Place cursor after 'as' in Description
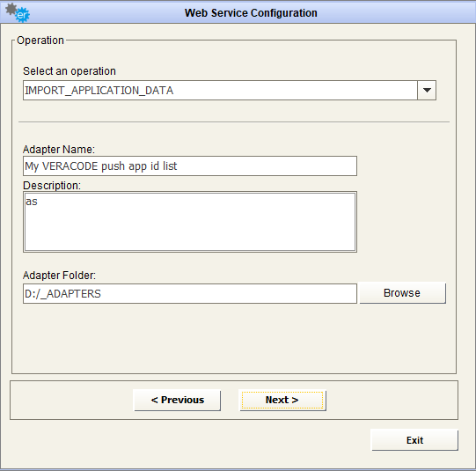This screenshot has width=476, height=471. [x=38, y=202]
